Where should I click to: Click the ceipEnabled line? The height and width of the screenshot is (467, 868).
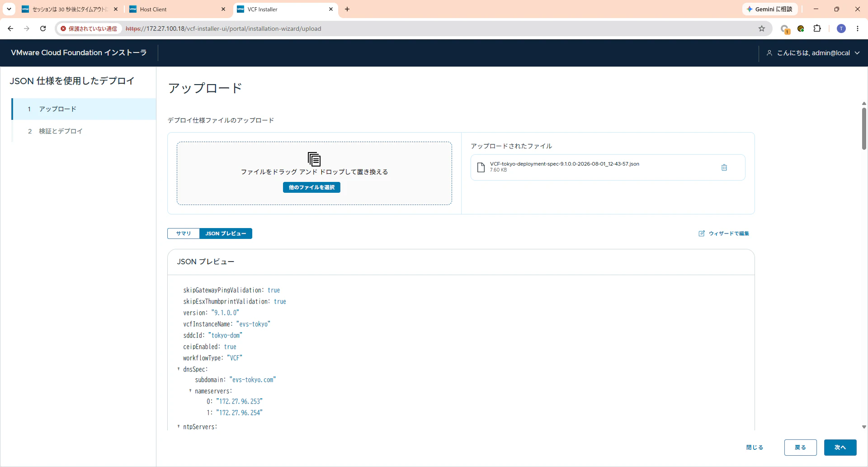[210, 347]
